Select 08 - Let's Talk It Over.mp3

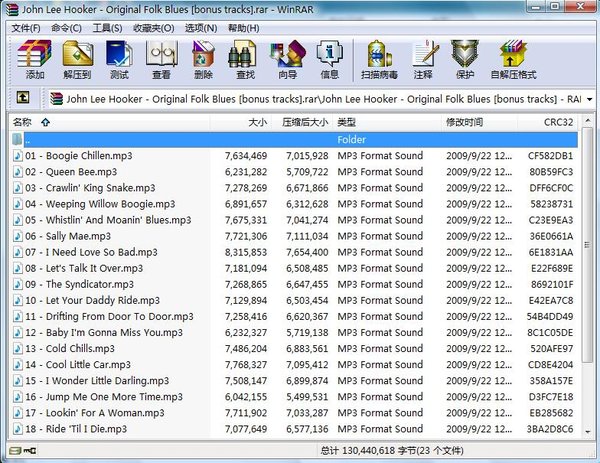pyautogui.click(x=84, y=268)
